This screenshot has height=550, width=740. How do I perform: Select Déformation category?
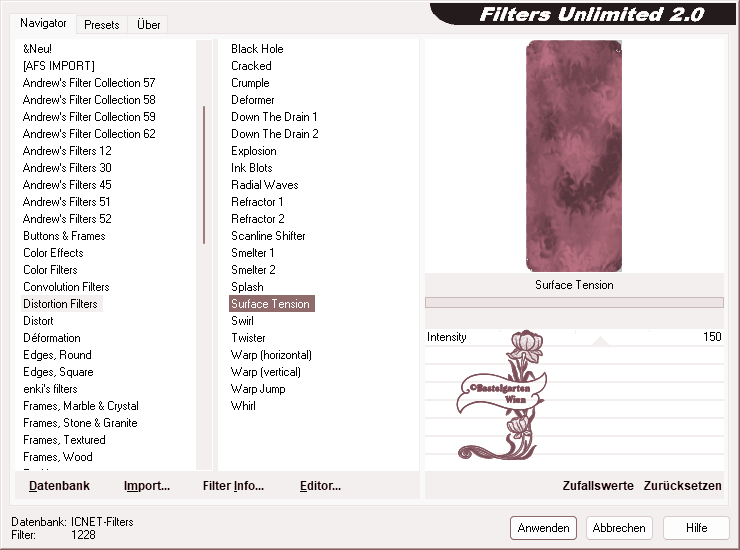(52, 338)
